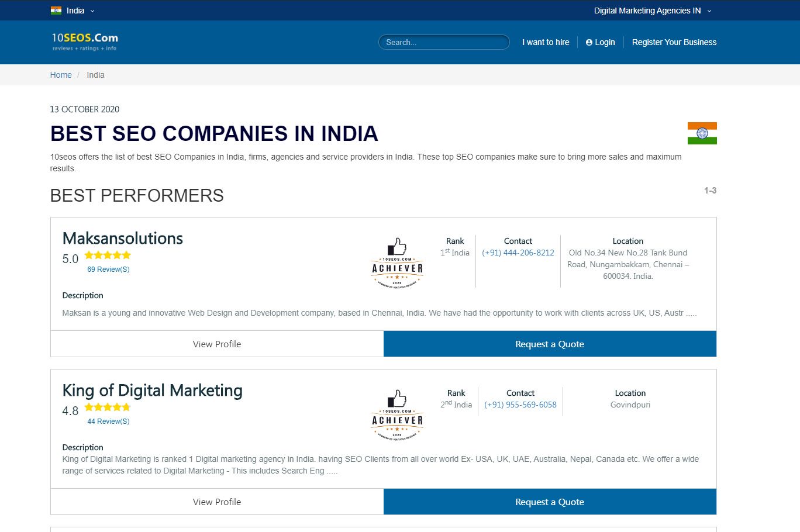Click 2nd India rank text
Image resolution: width=800 pixels, height=532 pixels.
[x=456, y=405]
